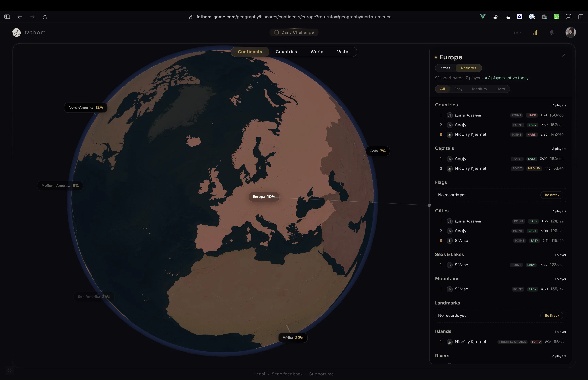Go back with the browser back arrow
588x380 pixels.
tap(20, 17)
